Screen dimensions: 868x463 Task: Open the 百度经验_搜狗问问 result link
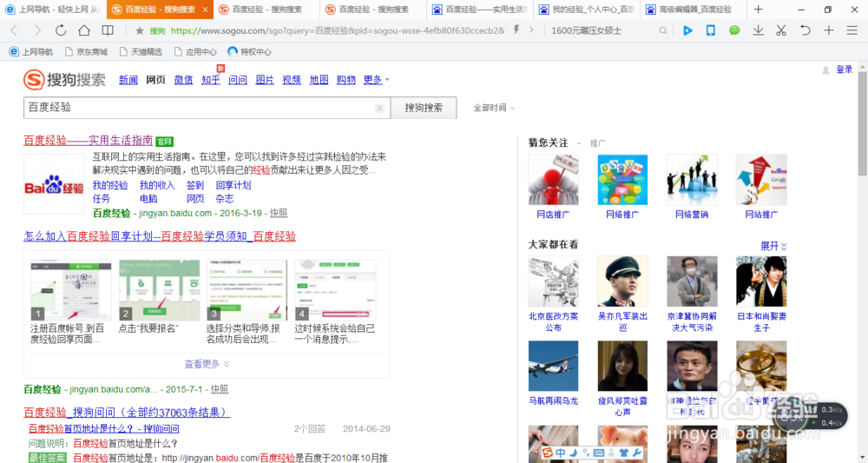tap(127, 413)
